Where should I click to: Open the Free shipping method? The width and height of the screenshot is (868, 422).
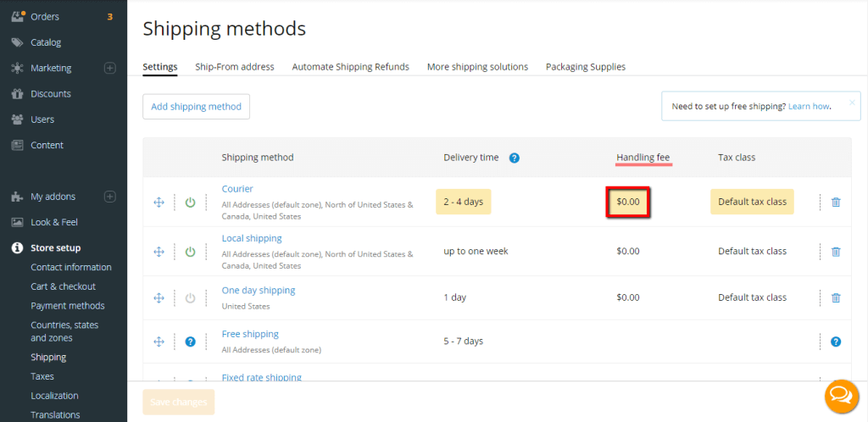pos(250,334)
